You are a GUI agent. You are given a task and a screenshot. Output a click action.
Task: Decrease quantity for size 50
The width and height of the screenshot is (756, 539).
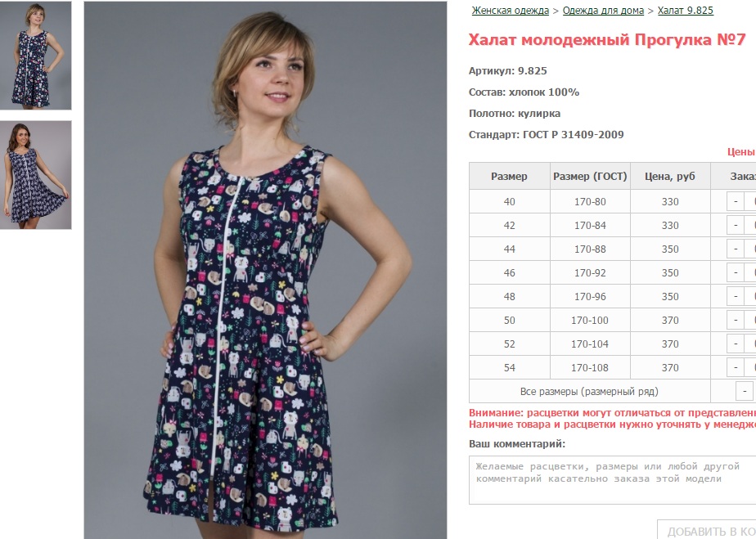coord(736,320)
